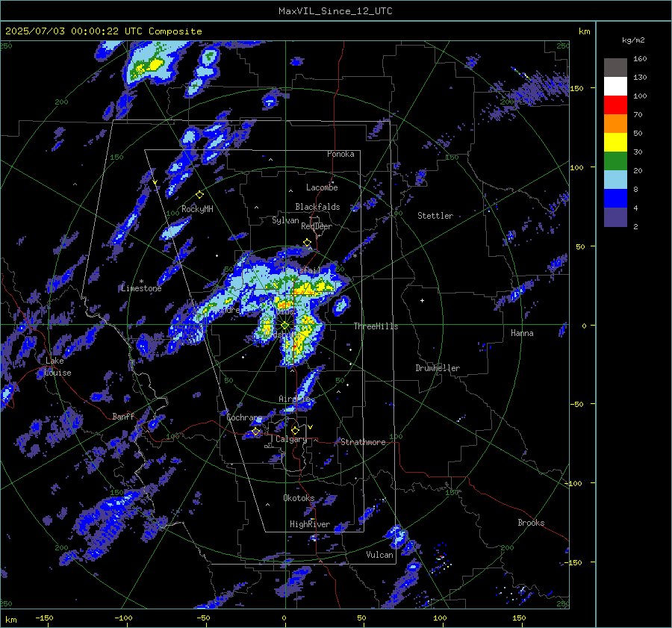This screenshot has width=672, height=628.
Task: Pick the light blue 8-20 legend swatch
Action: (x=615, y=180)
